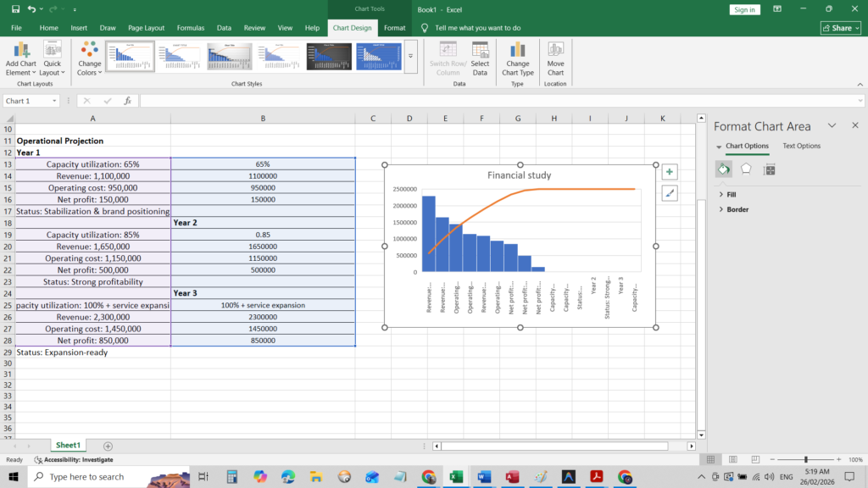The height and width of the screenshot is (488, 868).
Task: Click the Move Chart icon
Action: [x=555, y=51]
